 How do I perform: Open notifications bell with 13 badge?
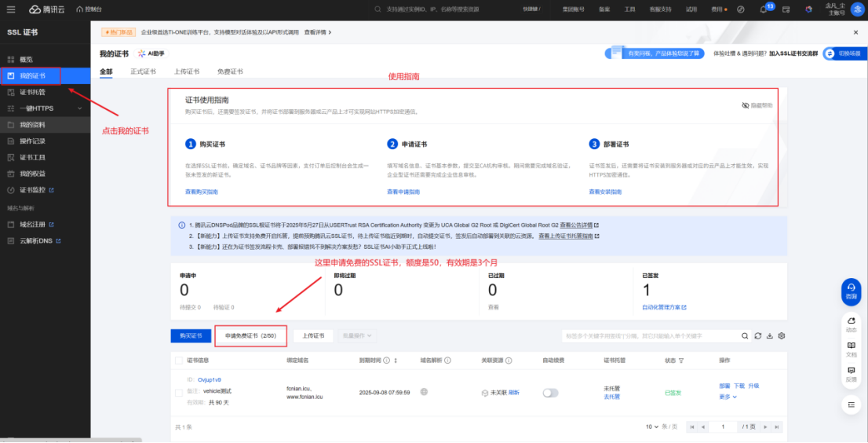click(x=764, y=9)
